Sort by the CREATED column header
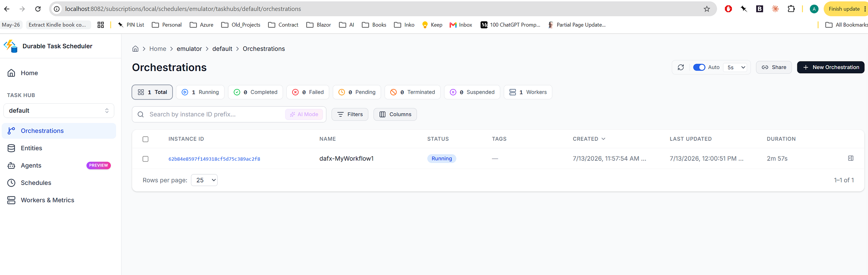This screenshot has width=868, height=275. point(589,139)
